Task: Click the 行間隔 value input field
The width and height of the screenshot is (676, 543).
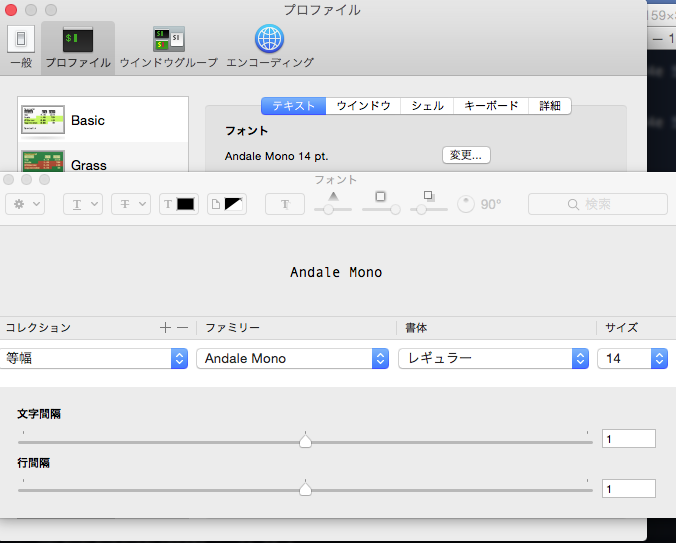Action: (x=628, y=489)
